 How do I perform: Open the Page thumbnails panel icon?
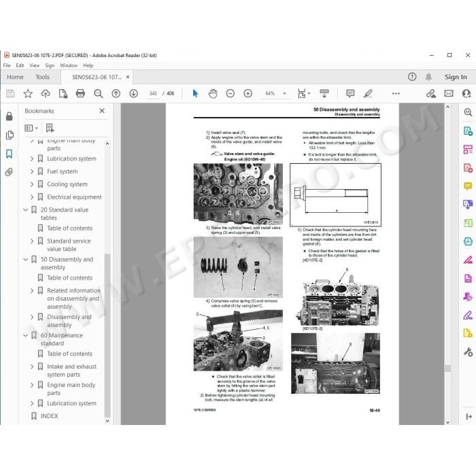coord(10,135)
